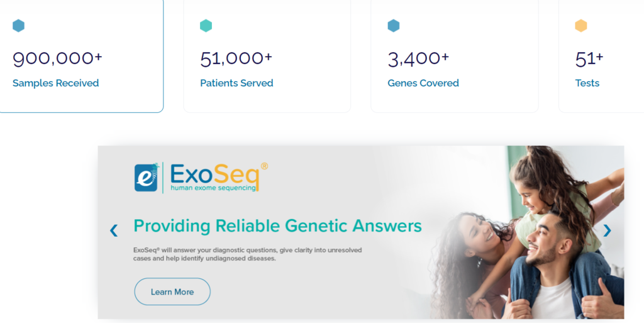Click the ExoSeq blue square 'e' logo icon
Screen dimensions: 644x323
(146, 178)
